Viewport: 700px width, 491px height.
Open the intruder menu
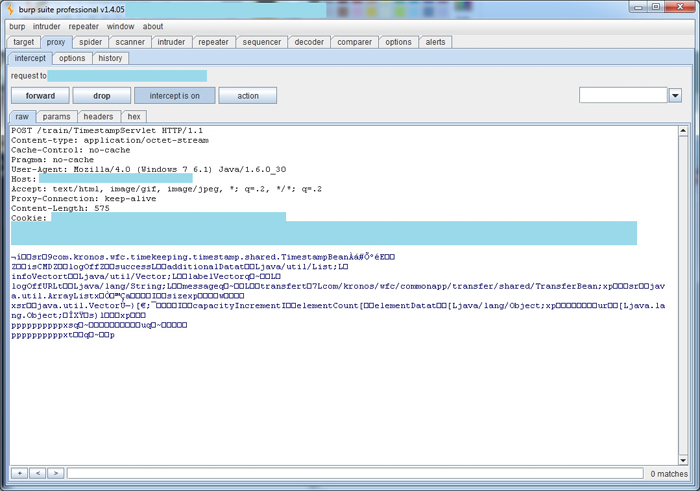46,26
